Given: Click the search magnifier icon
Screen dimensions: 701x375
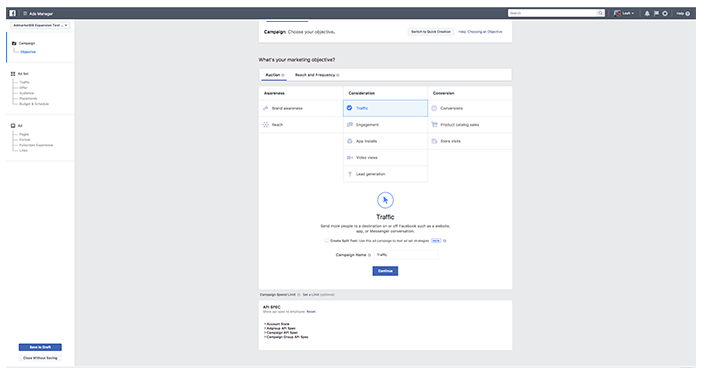Looking at the screenshot, I should point(600,13).
